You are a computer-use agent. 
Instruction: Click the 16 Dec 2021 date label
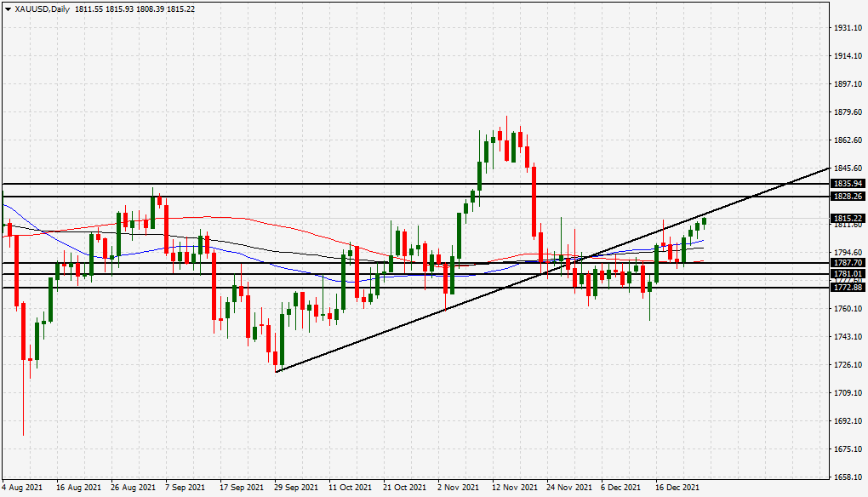pyautogui.click(x=677, y=488)
